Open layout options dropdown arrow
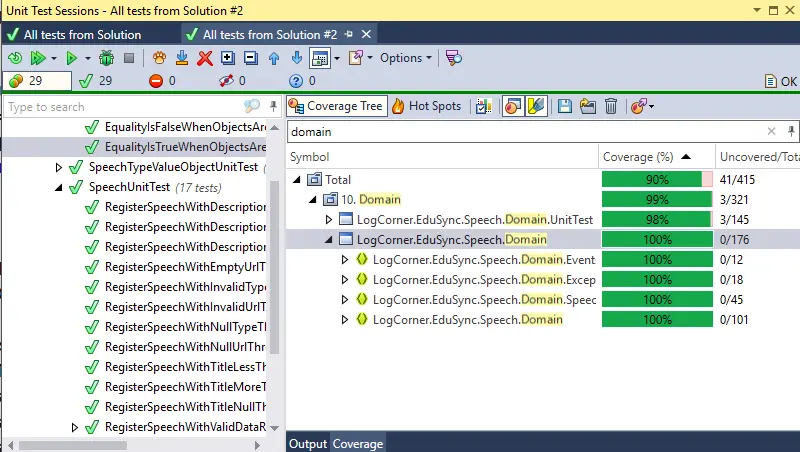 [x=337, y=58]
